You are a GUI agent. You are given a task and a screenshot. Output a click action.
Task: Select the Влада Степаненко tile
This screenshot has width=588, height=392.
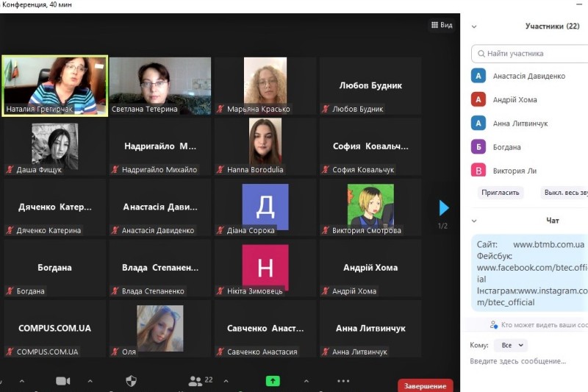(160, 268)
